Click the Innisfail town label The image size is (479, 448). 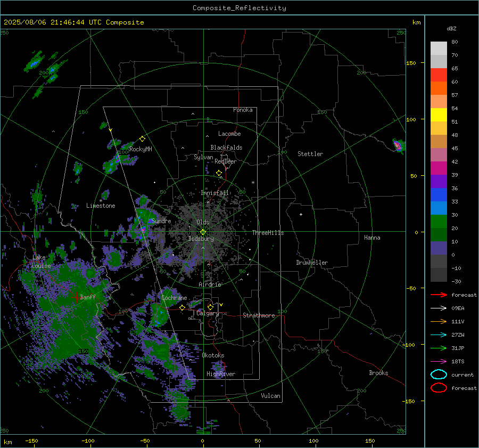click(214, 193)
